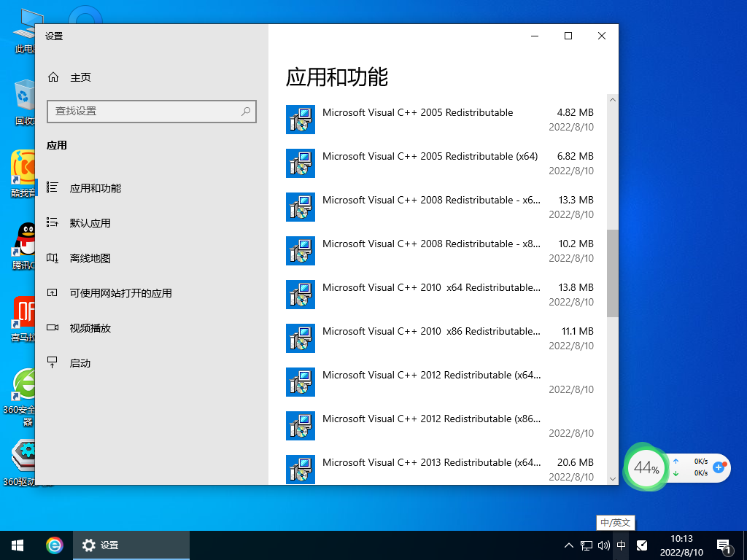The height and width of the screenshot is (560, 747).
Task: Open the notification center icon
Action: pyautogui.click(x=724, y=546)
